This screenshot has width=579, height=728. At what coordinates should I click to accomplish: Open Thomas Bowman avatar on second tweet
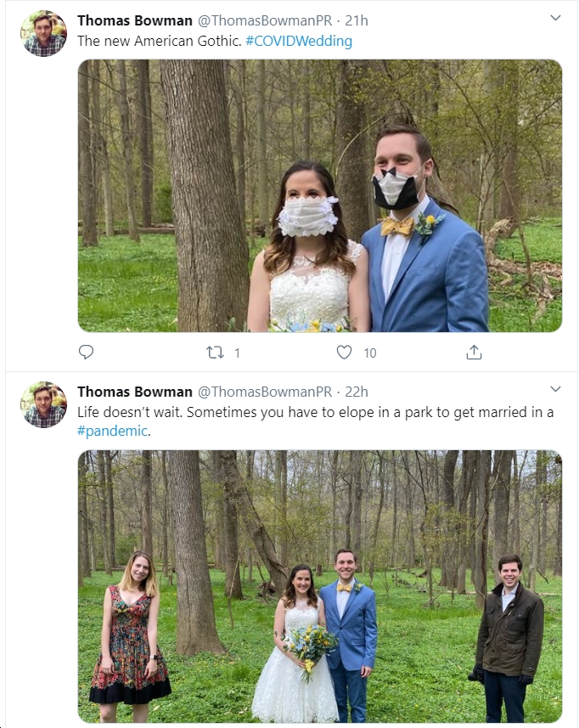pyautogui.click(x=43, y=405)
